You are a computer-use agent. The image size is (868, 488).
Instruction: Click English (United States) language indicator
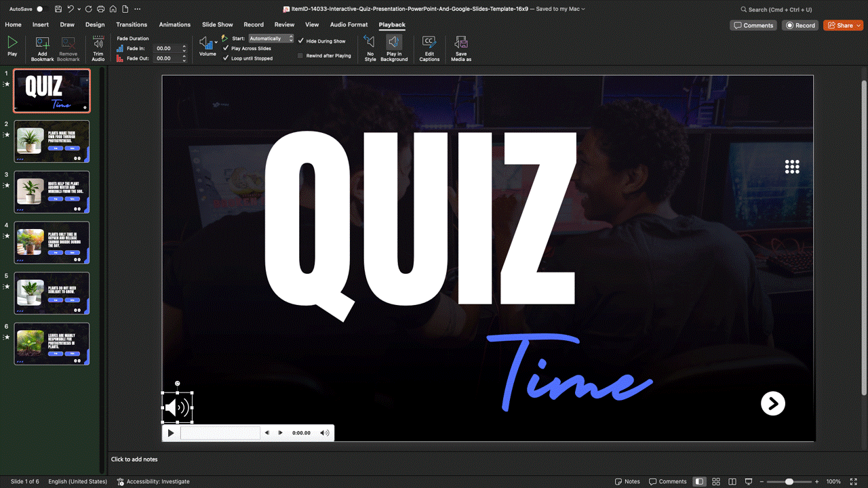[77, 482]
